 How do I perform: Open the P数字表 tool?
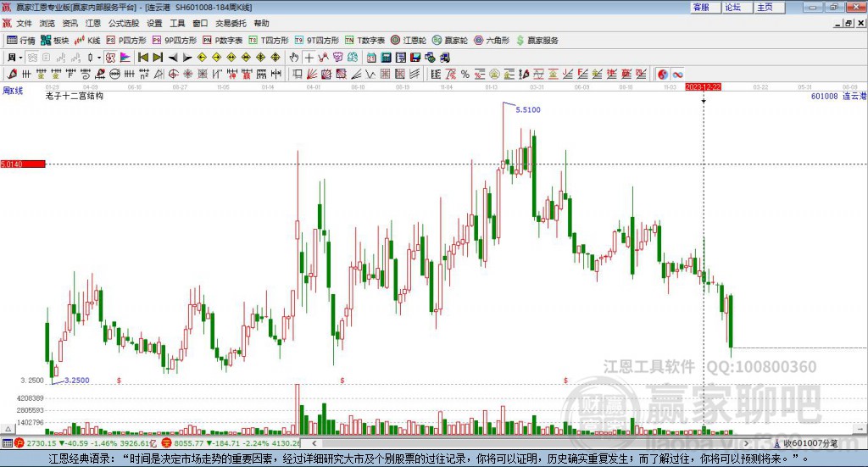coord(223,41)
